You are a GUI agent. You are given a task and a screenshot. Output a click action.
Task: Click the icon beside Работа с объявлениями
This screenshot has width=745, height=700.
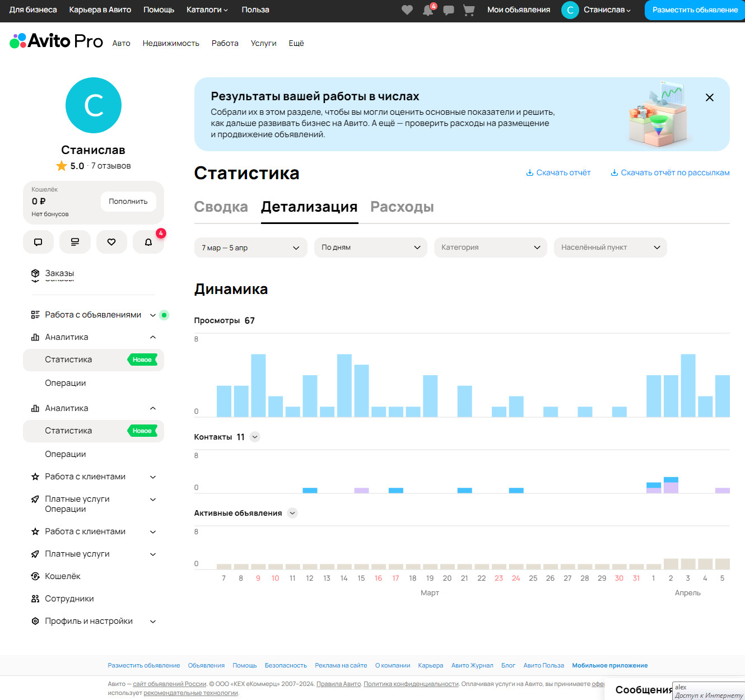click(x=35, y=315)
